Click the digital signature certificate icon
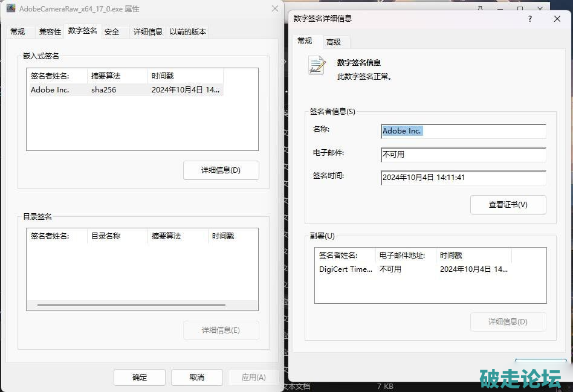The height and width of the screenshot is (392, 573). click(x=317, y=65)
